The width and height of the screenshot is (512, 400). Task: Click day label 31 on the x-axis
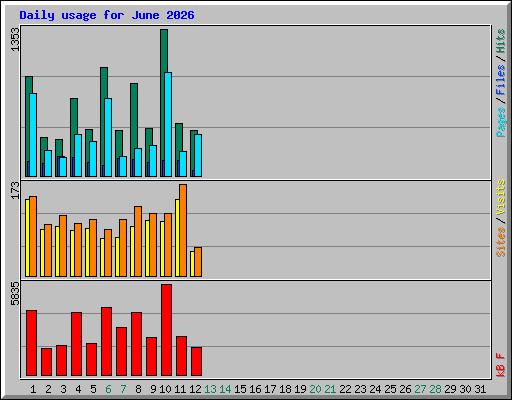coord(480,389)
